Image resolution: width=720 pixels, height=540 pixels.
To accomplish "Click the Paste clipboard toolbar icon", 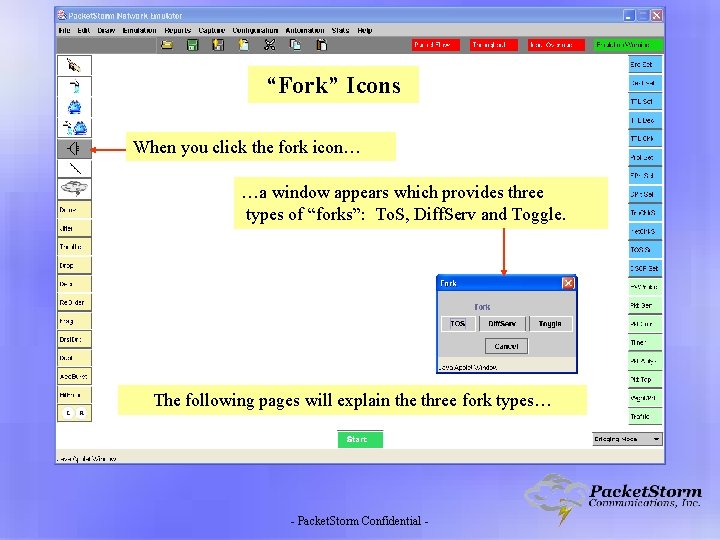I will point(321,45).
